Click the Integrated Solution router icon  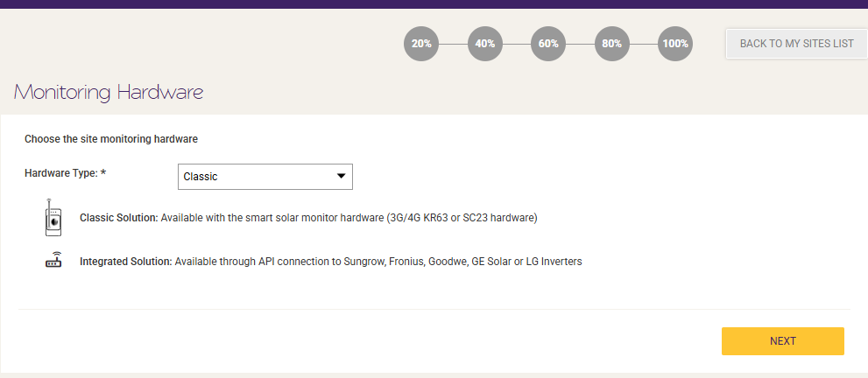(53, 260)
